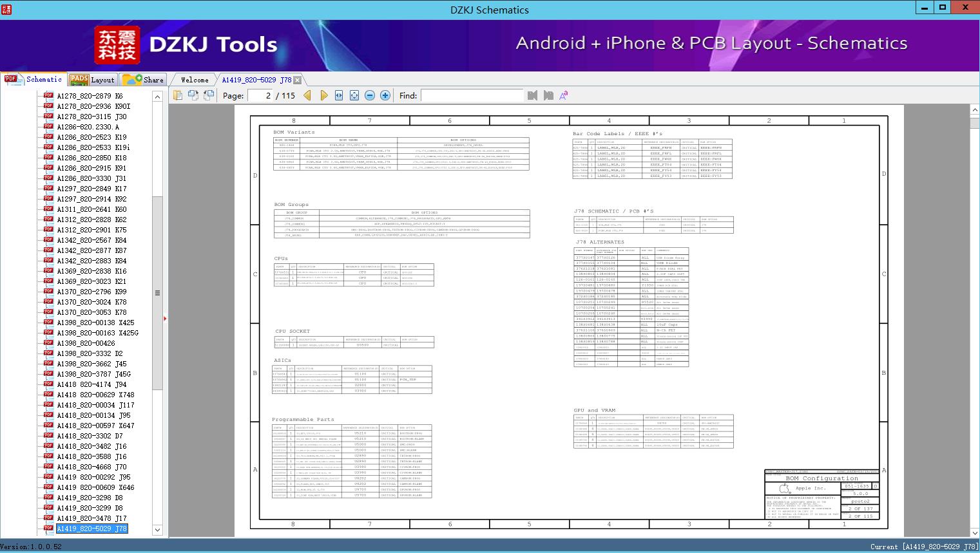Screen dimensions: 980x553
Task: Open A1311_820-2641 K60 schematic
Action: tap(91, 209)
